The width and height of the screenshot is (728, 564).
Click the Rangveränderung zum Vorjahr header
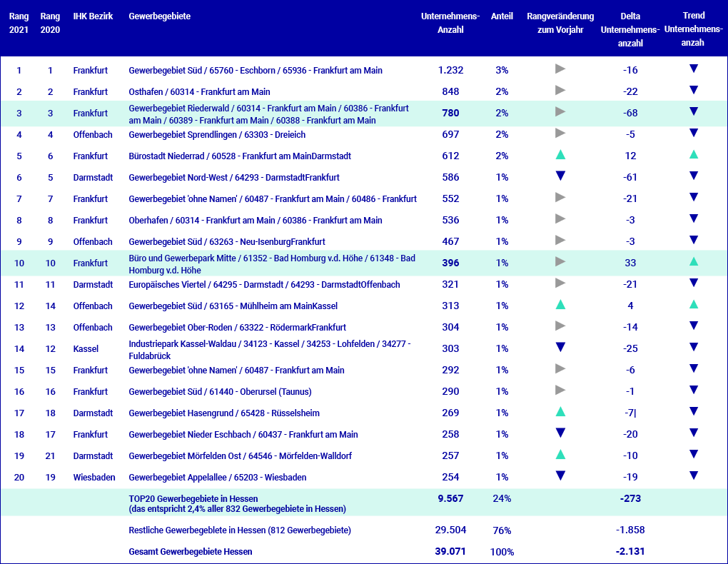coord(560,23)
